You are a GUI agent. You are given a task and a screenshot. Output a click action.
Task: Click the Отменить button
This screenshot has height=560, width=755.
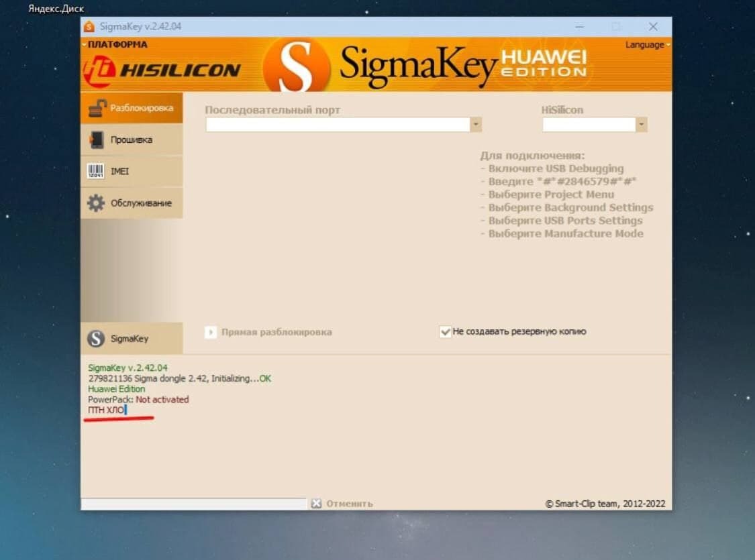[x=342, y=503]
